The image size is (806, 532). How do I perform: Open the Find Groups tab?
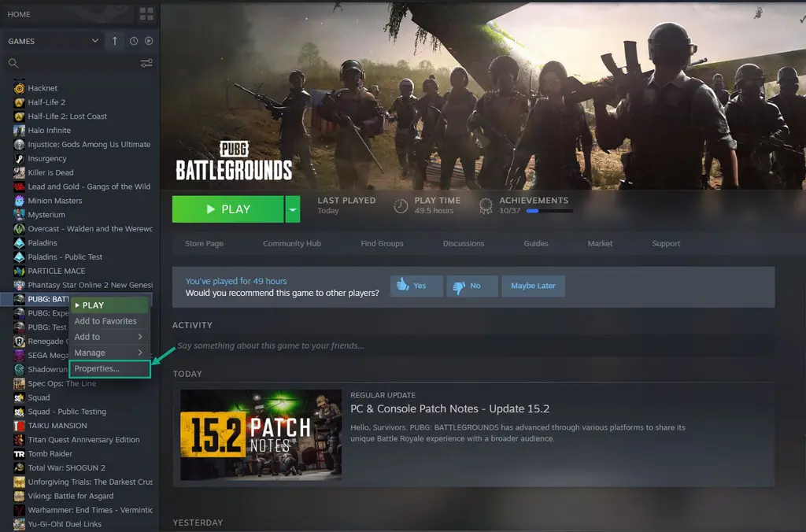coord(382,243)
